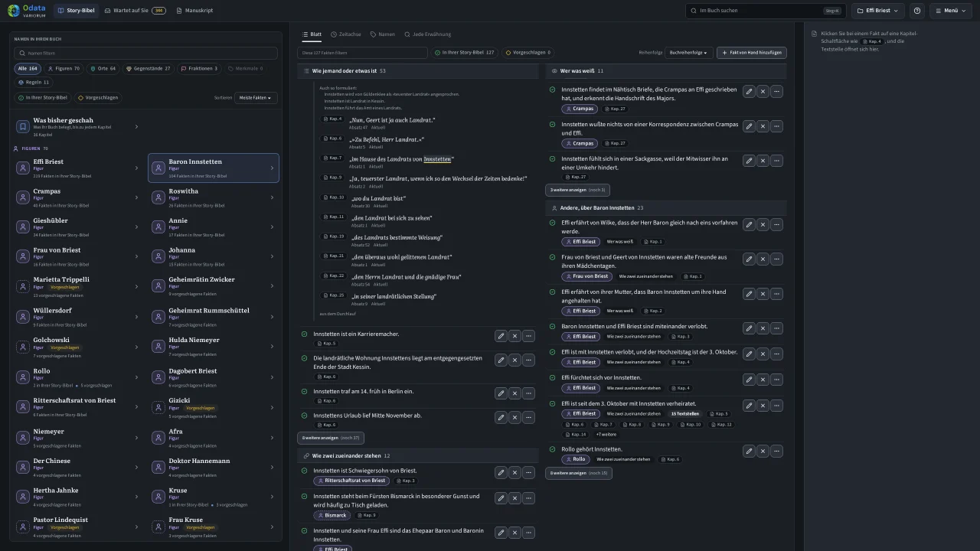Switch to the 'Jede Erwähnung' tab
980x551 pixels.
click(x=428, y=34)
